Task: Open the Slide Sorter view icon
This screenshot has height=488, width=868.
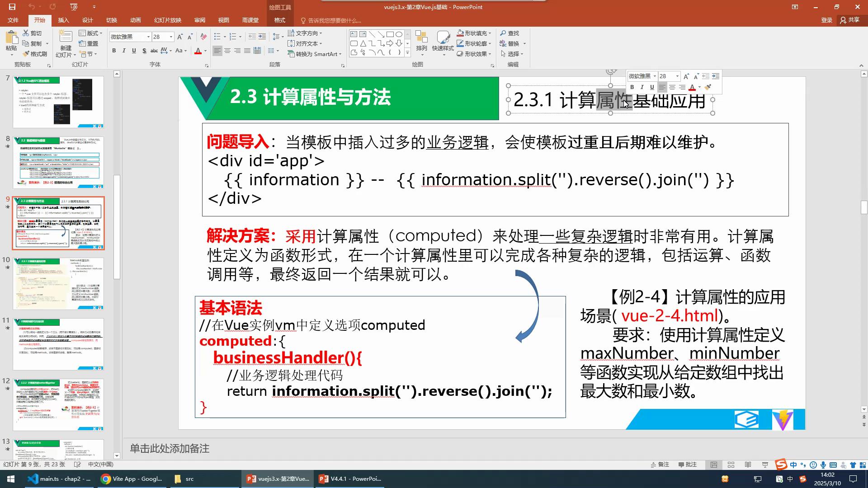Action: coord(731,465)
